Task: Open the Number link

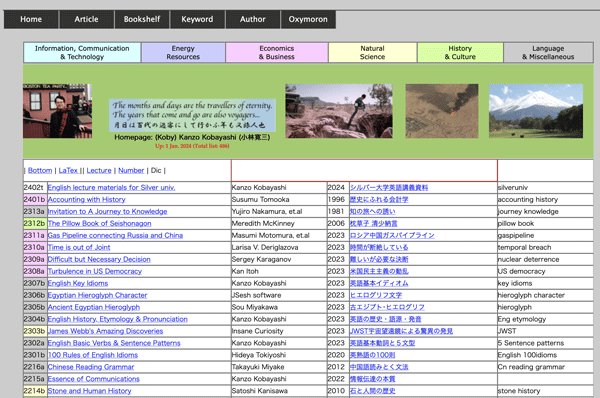Action: pyautogui.click(x=131, y=170)
